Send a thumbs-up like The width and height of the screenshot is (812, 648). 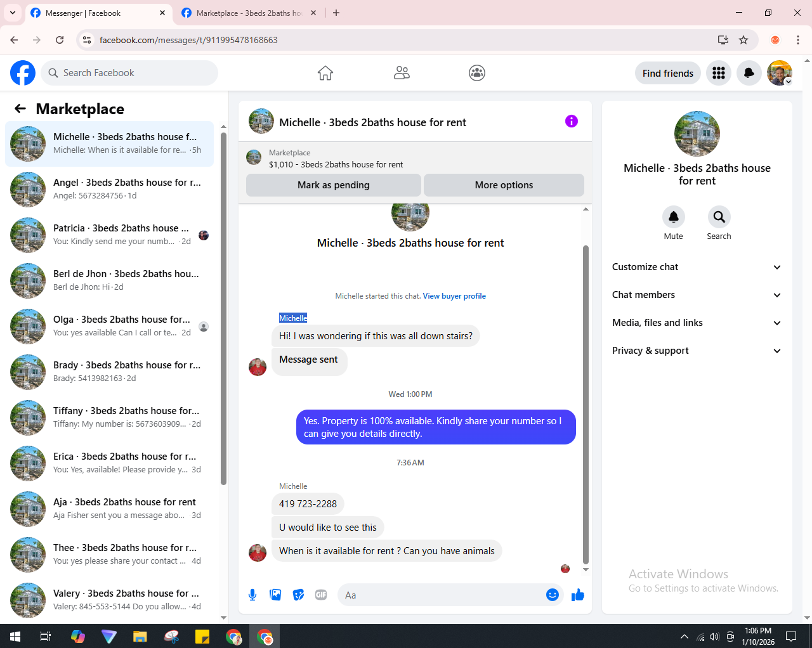[x=578, y=595]
